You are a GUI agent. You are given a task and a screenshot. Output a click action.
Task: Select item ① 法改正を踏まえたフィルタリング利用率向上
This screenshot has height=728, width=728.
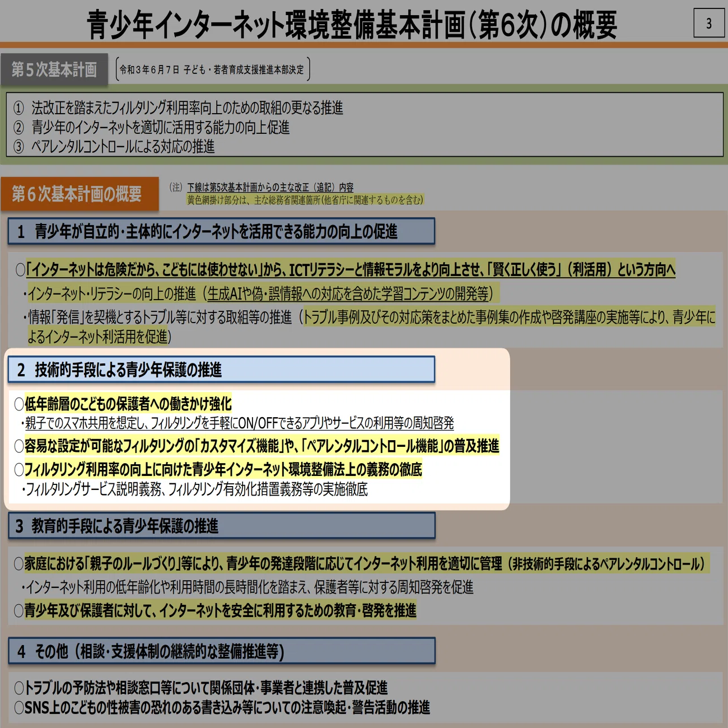point(178,108)
